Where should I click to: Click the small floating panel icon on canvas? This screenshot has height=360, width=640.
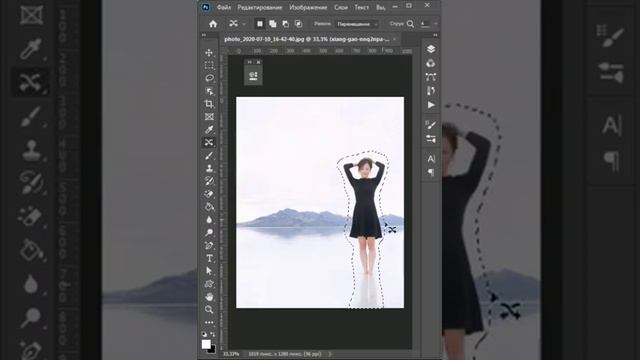click(x=253, y=76)
